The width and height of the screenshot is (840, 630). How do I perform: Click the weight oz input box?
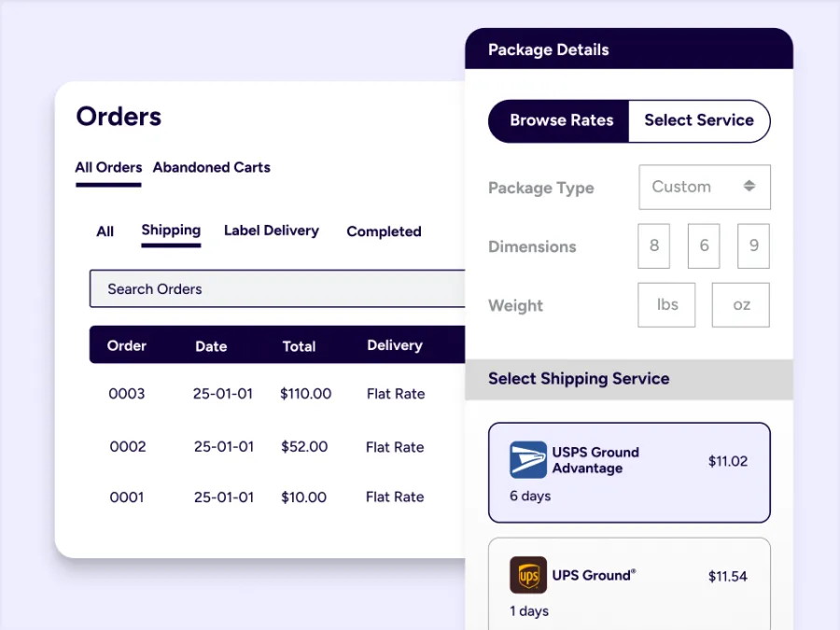(741, 305)
